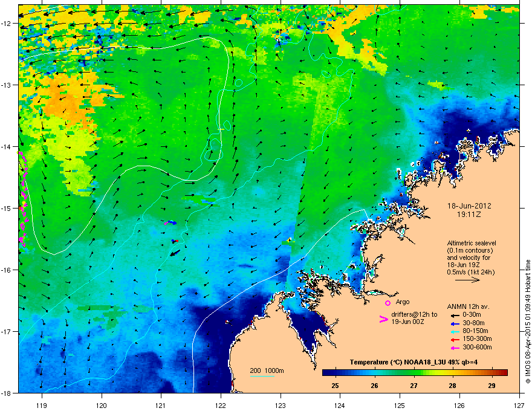Screen dimensions: 532x411
Task: Click the longitude axis label 120
Action: click(x=102, y=405)
